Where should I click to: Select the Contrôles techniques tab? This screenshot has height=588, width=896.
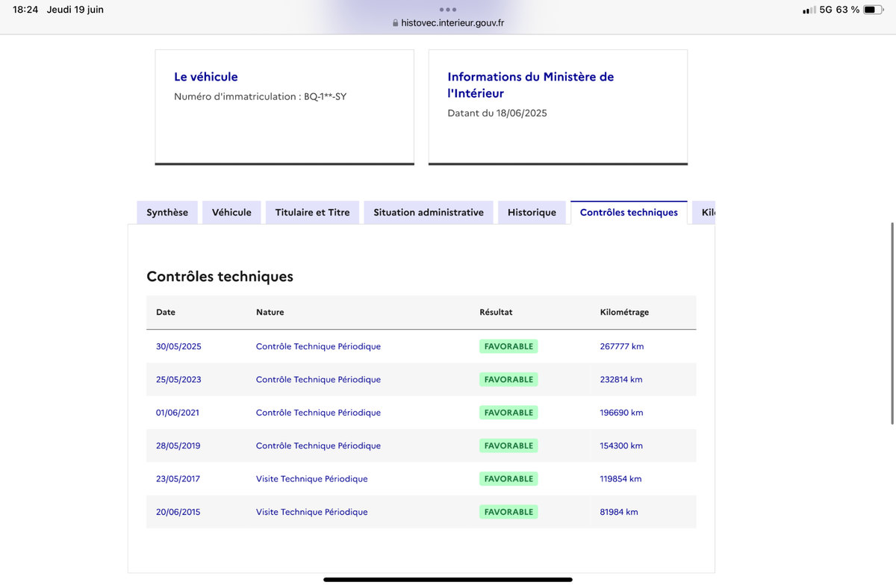point(629,213)
